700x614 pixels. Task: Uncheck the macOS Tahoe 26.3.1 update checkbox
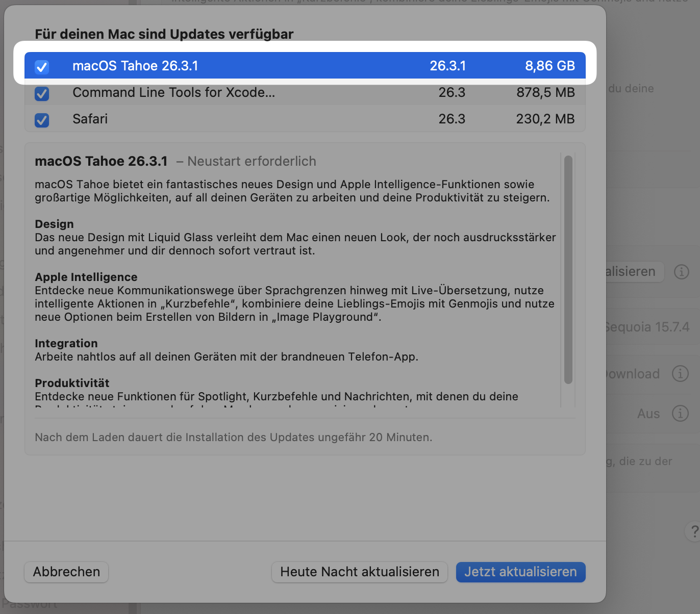[x=42, y=66]
